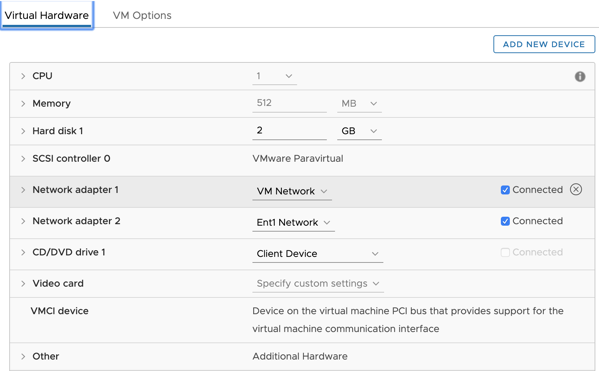Screen dimensions: 599x371
Task: Click the Hard disk 1 size field
Action: pos(289,131)
